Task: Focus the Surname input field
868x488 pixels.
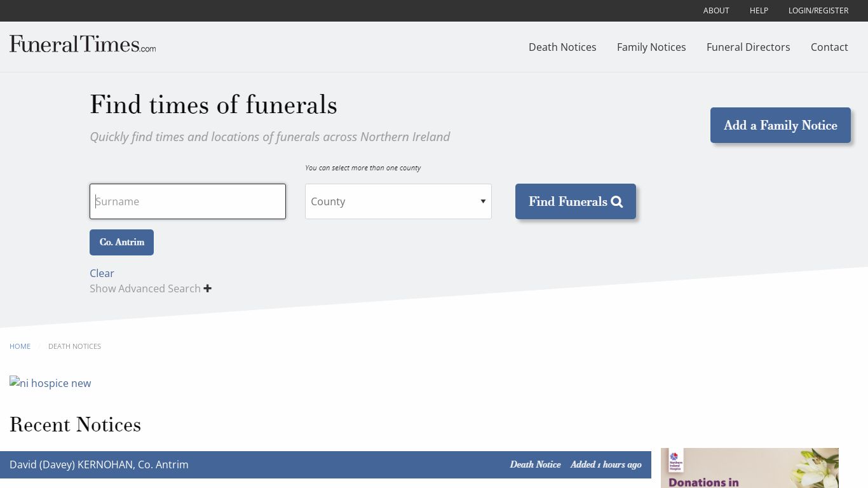Action: coord(187,201)
